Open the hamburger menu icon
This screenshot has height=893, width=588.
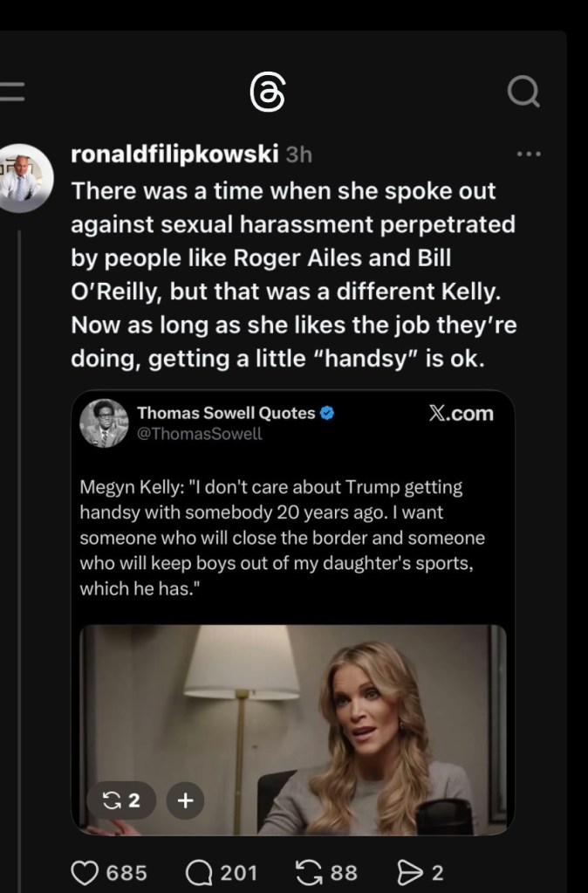point(10,90)
